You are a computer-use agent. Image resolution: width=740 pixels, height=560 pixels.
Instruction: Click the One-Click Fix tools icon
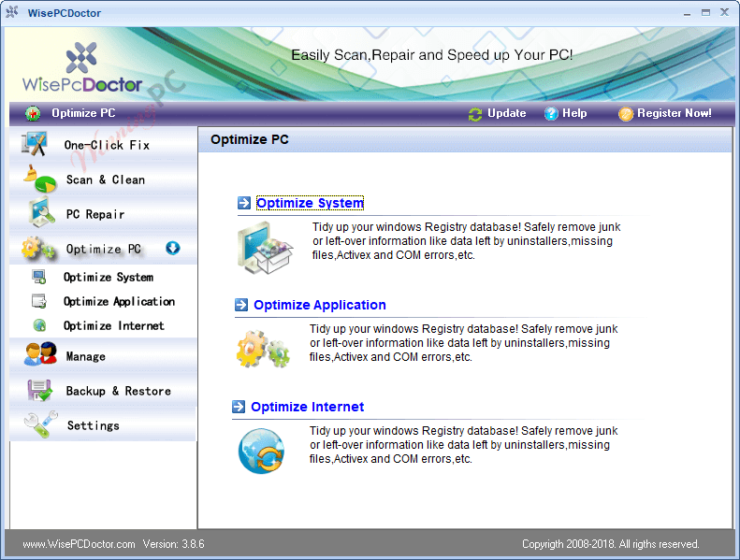[34, 144]
